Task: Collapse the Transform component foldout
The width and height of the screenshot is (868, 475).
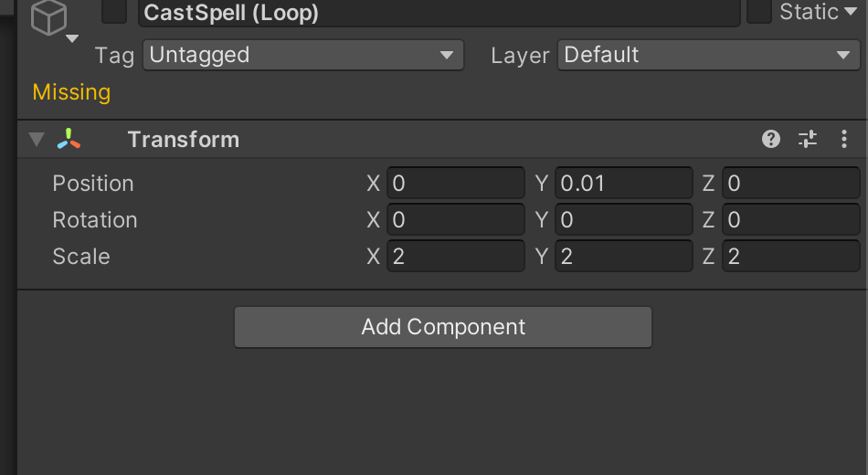Action: 37,139
